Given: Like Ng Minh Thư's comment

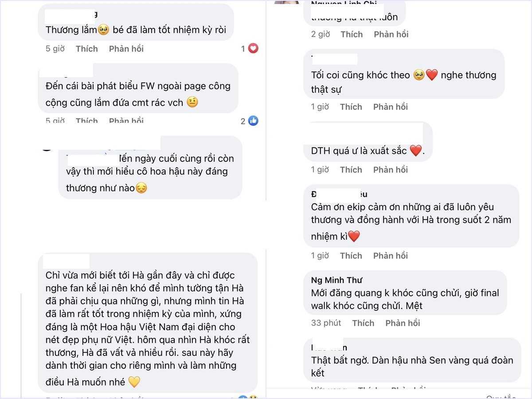Looking at the screenshot, I should [363, 323].
